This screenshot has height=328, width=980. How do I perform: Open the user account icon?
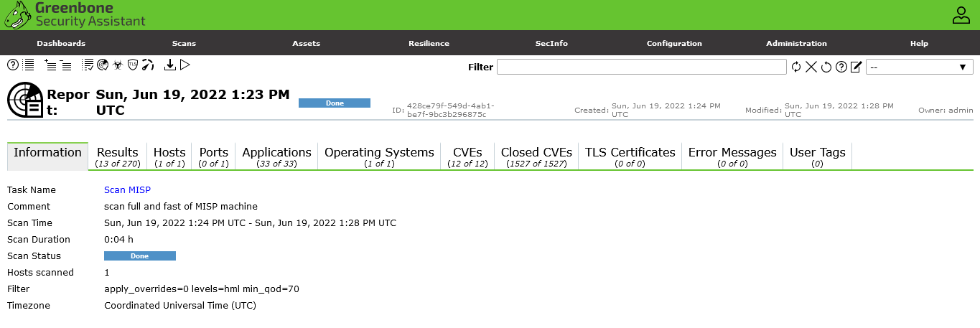point(961,15)
